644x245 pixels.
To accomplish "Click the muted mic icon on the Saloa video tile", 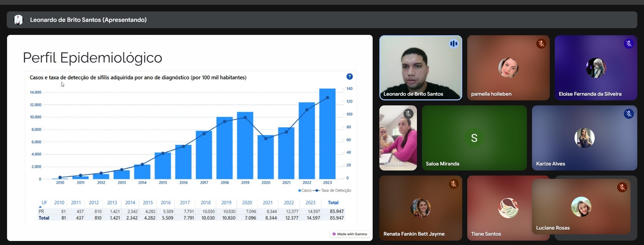I will pyautogui.click(x=408, y=114).
